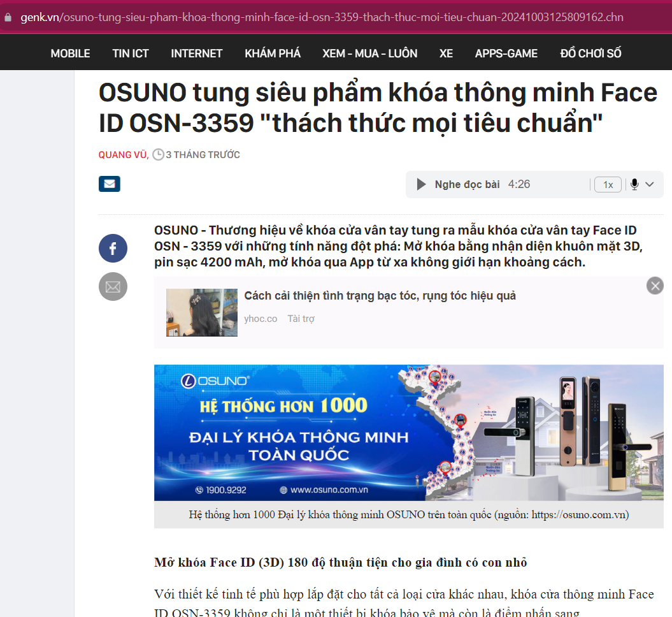Open the MOBILE menu section
Image resolution: width=672 pixels, height=617 pixels.
pos(70,54)
